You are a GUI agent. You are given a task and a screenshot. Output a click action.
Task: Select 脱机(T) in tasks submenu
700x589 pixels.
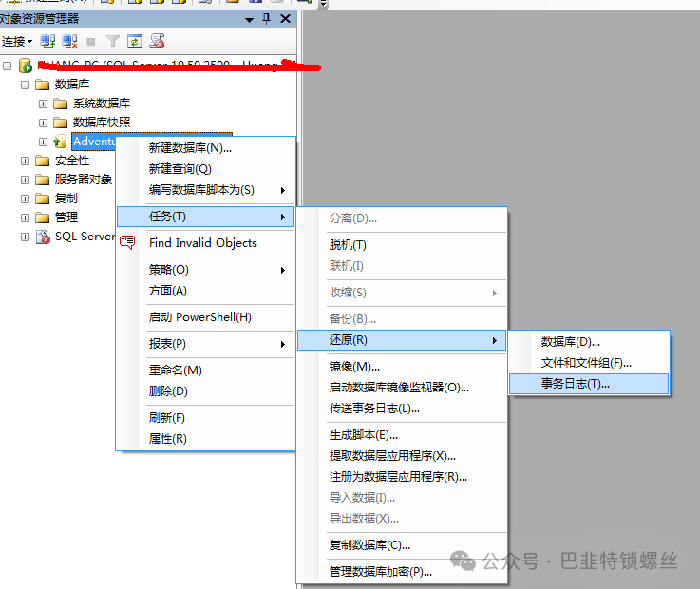(x=402, y=245)
